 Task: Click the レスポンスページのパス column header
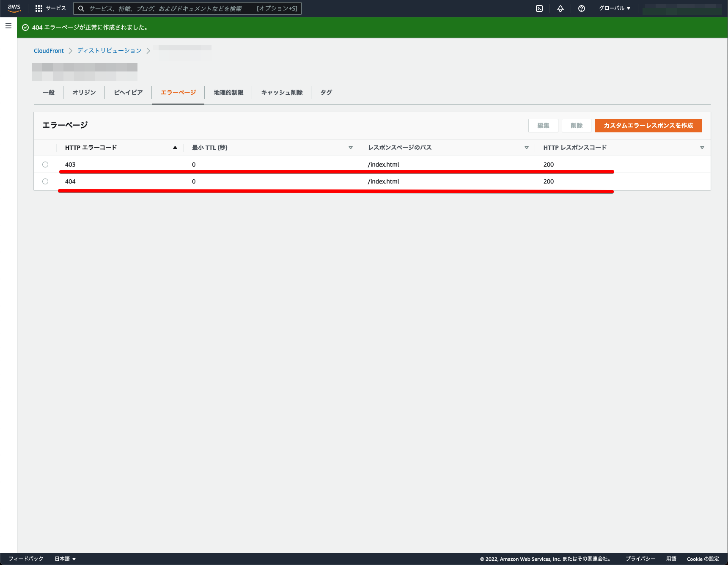400,148
